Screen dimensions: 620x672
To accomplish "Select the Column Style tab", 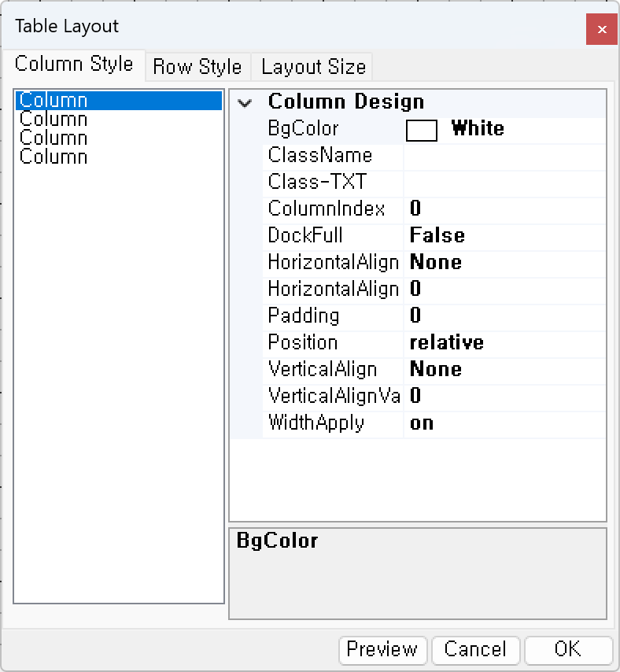I will coord(75,65).
